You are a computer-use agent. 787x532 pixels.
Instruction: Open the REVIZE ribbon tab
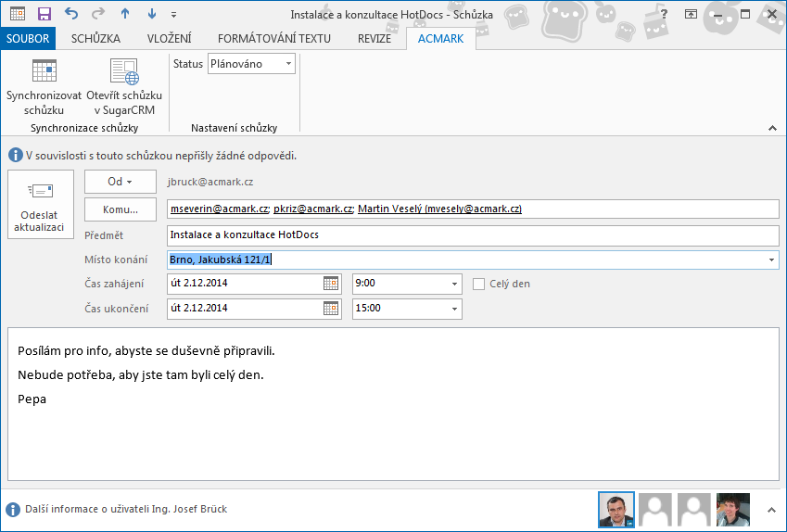374,39
